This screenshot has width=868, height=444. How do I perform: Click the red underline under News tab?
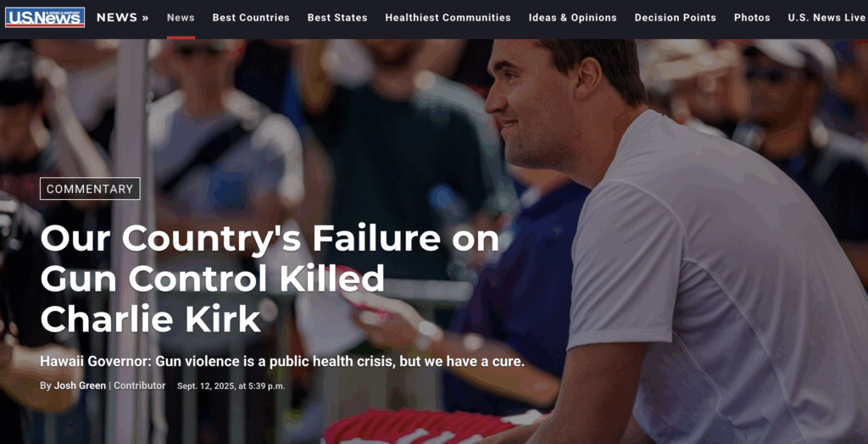click(181, 37)
